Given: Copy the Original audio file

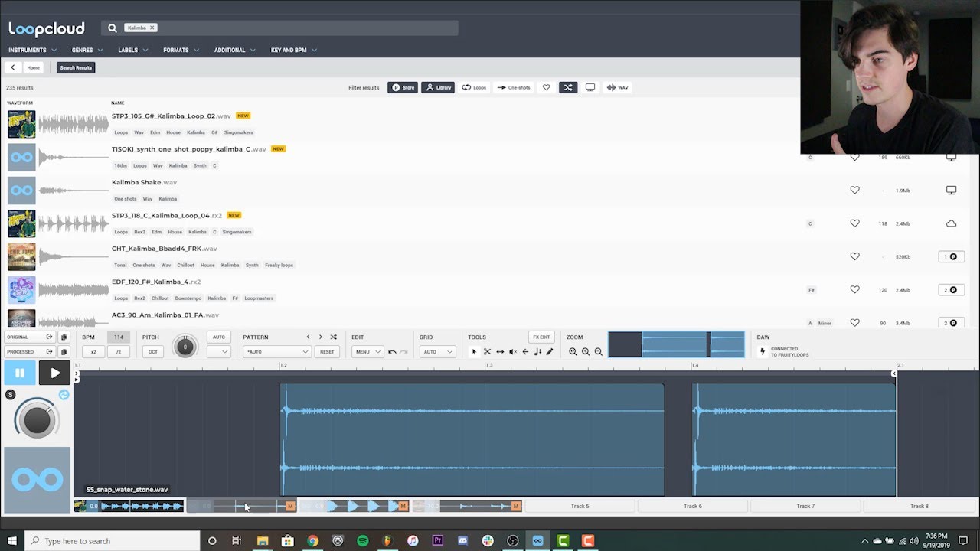Looking at the screenshot, I should pos(64,337).
